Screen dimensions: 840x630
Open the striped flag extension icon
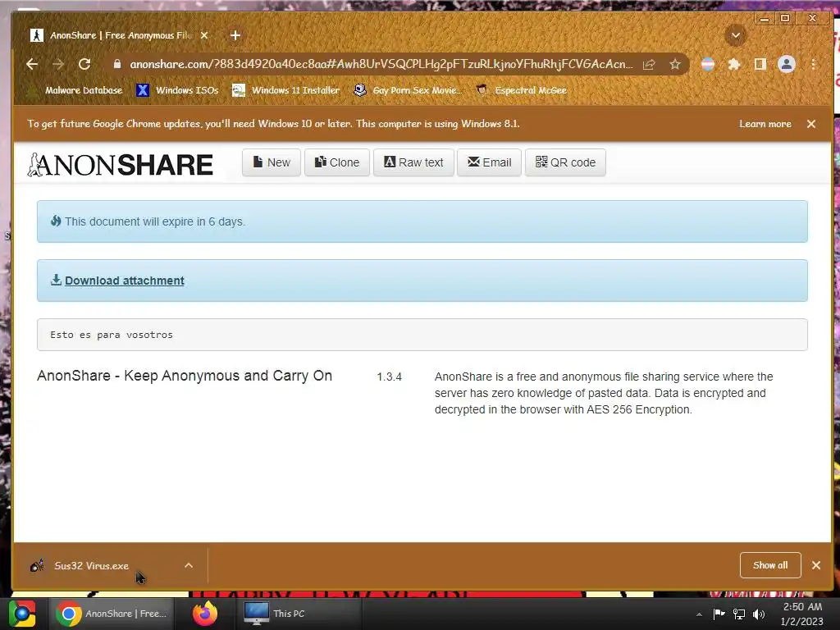(708, 64)
